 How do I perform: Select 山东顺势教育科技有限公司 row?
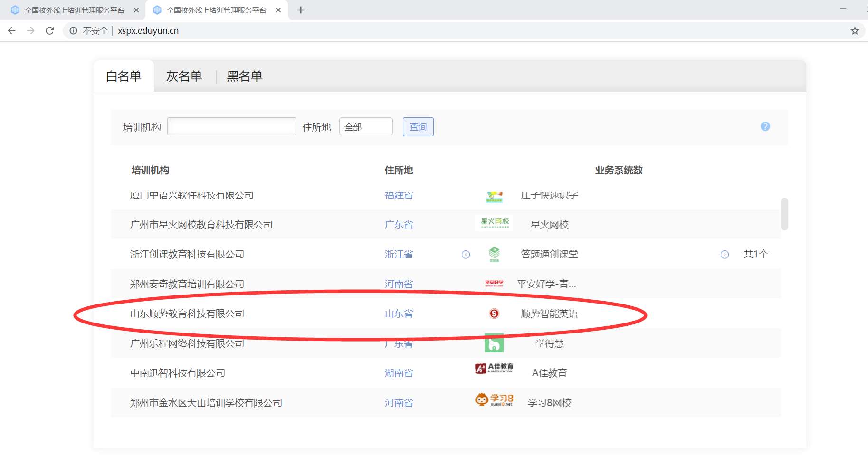[446, 313]
